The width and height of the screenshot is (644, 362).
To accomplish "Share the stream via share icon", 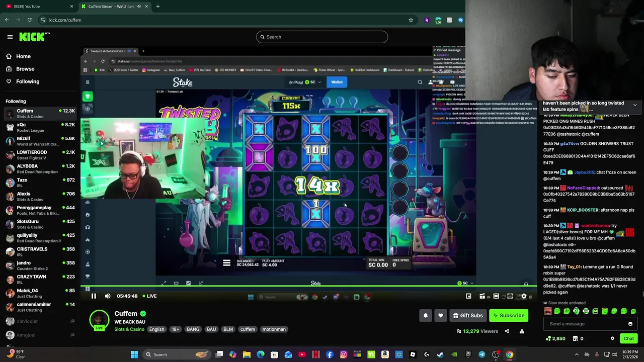I will (507, 331).
